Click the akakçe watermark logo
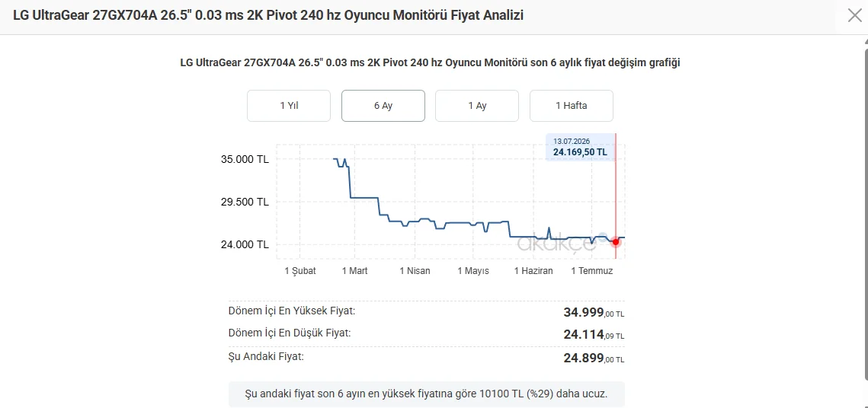 coord(556,244)
